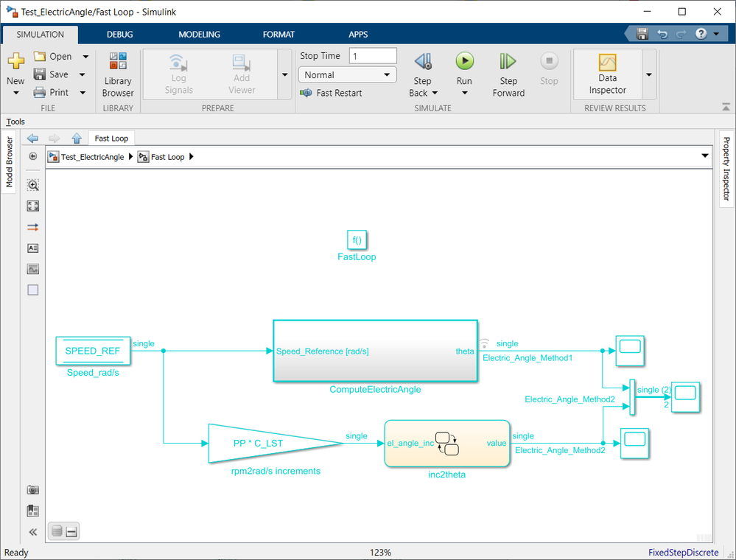Expand the Run dropdown arrow
736x560 pixels.
[x=464, y=93]
